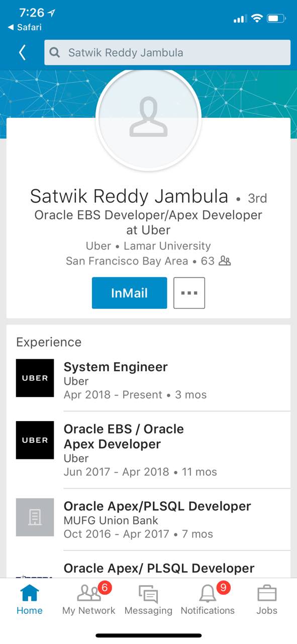Tap the back arrow beside search bar

pyautogui.click(x=22, y=52)
